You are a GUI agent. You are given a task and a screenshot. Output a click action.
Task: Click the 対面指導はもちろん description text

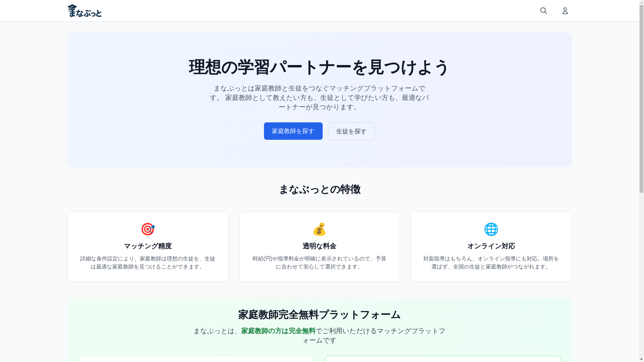pos(491,263)
